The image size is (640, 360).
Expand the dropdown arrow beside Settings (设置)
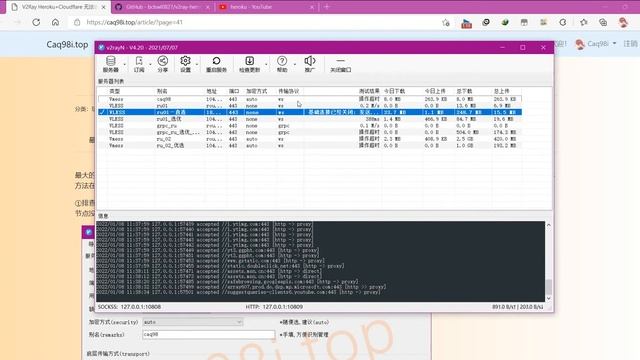197,64
